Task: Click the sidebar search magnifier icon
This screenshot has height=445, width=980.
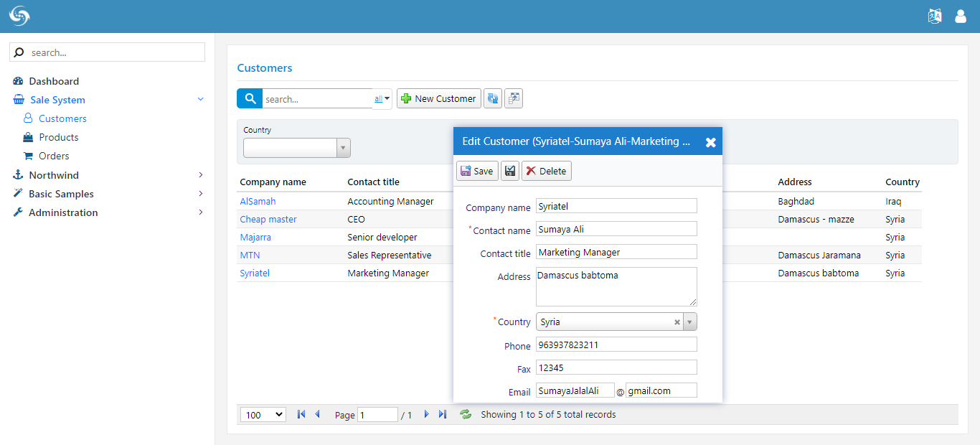Action: point(19,52)
